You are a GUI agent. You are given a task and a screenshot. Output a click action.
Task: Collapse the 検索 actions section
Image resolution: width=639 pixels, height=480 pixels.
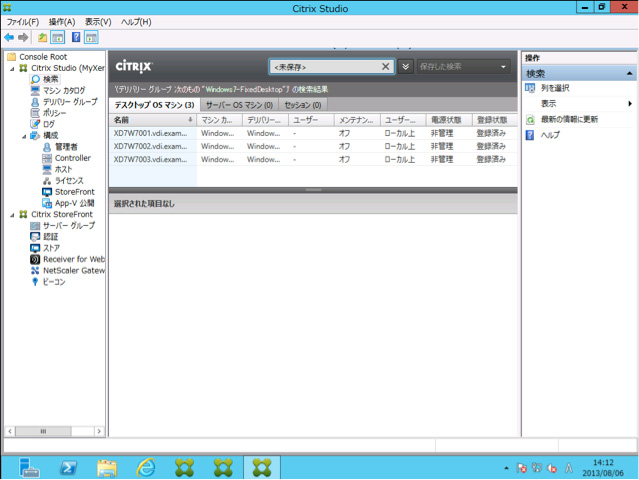[629, 74]
